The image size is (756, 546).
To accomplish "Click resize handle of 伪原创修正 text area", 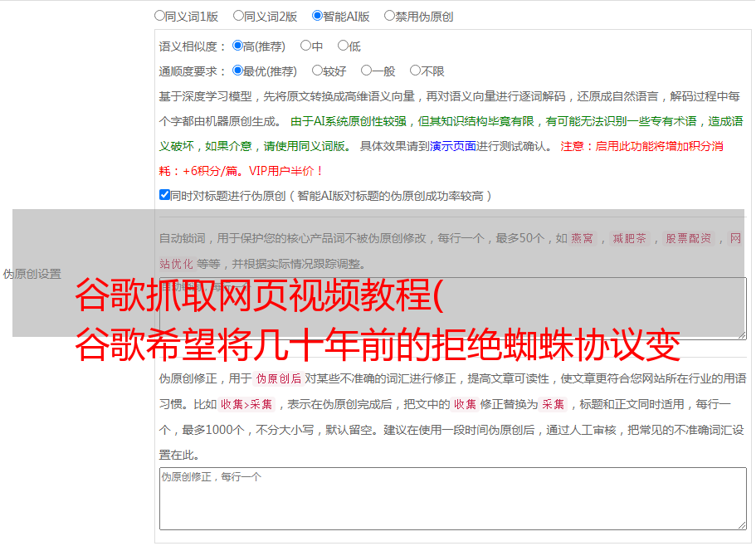I will pos(741,524).
